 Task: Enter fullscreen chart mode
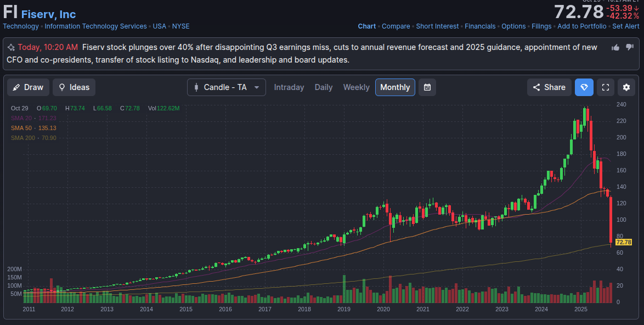[x=605, y=87]
